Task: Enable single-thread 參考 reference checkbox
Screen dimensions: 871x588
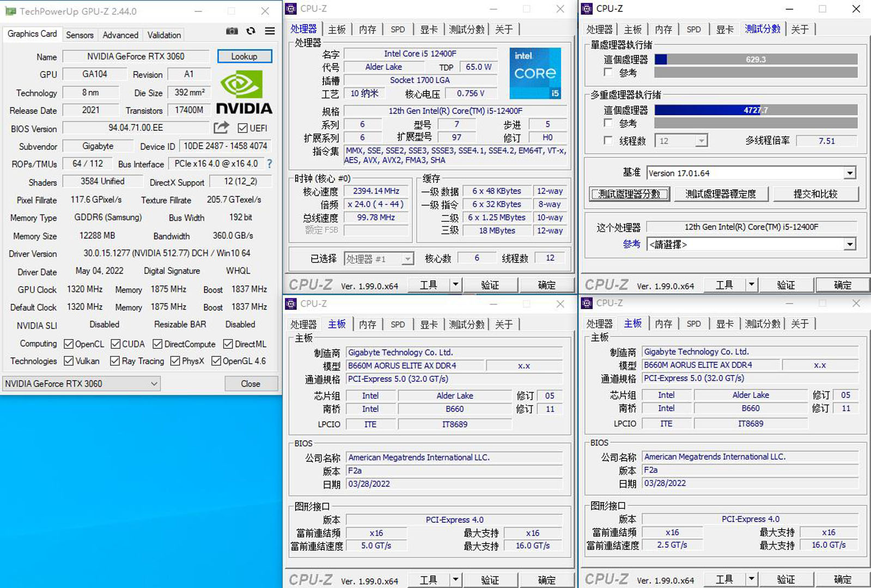Action: click(608, 72)
